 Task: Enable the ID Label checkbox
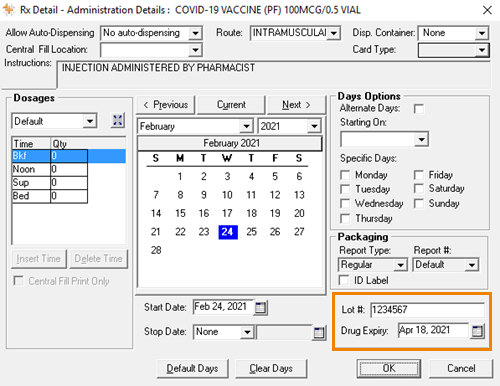pyautogui.click(x=344, y=280)
